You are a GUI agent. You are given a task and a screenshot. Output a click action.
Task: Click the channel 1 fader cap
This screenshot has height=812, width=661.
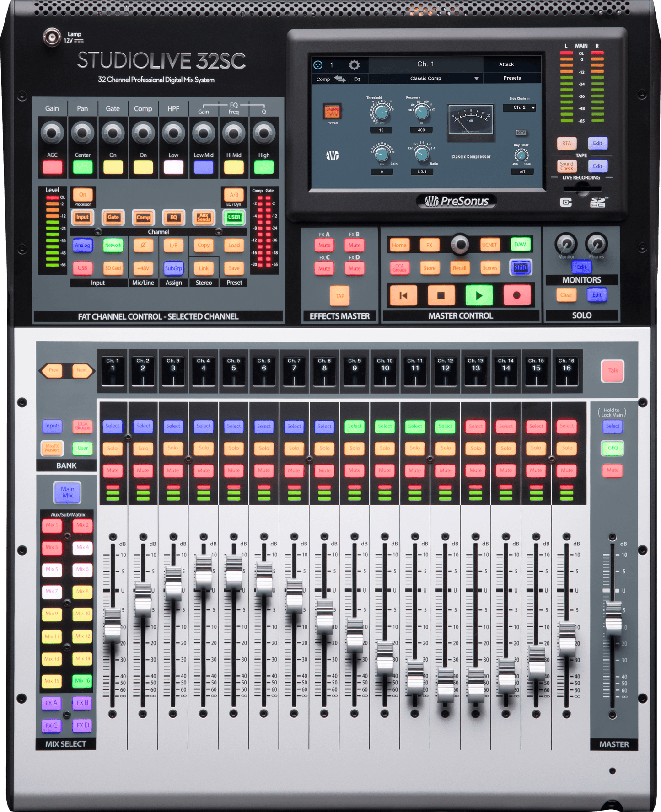tap(113, 626)
